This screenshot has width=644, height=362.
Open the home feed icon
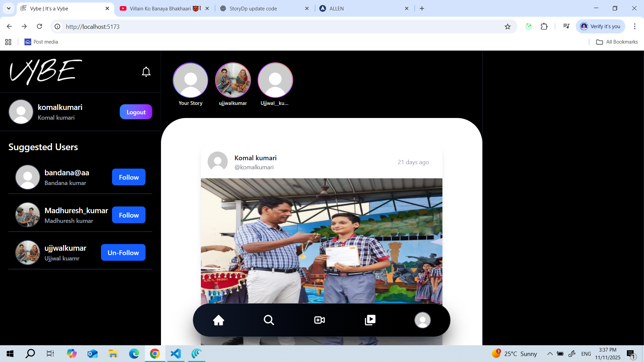218,320
